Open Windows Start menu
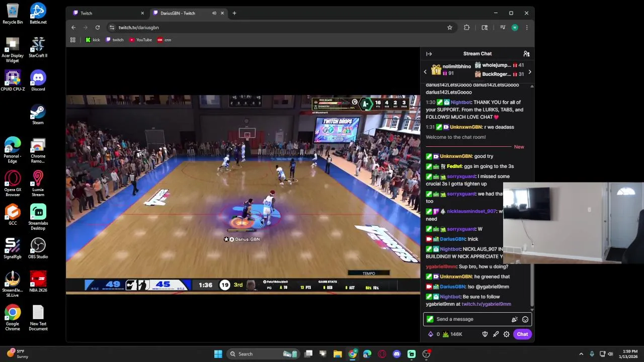Image resolution: width=644 pixels, height=362 pixels. [218, 354]
